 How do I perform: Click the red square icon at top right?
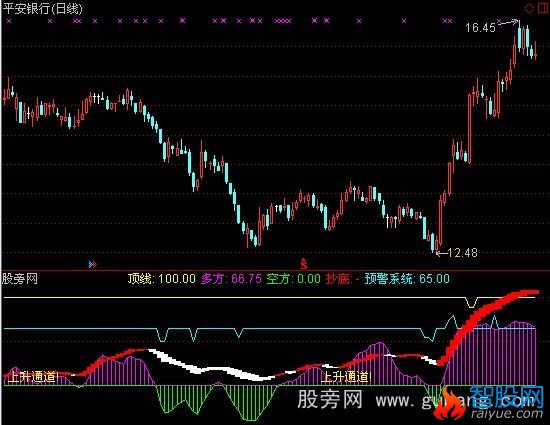tap(543, 8)
